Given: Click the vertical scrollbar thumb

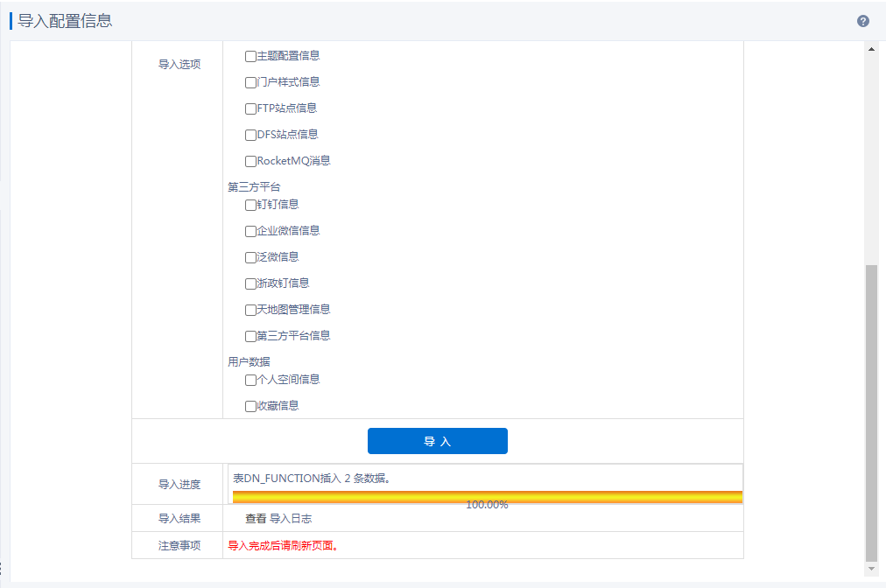Looking at the screenshot, I should [x=870, y=411].
